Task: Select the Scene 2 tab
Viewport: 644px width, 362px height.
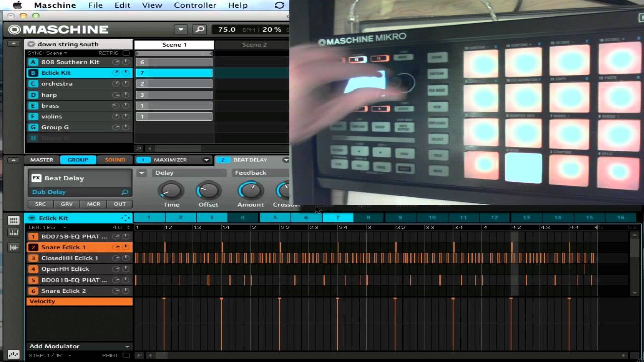Action: coord(254,45)
